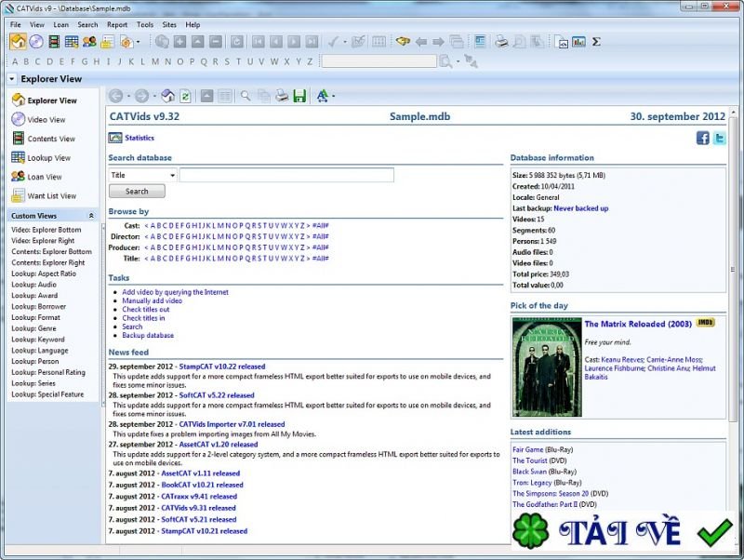Click the Sigma totals icon in toolbar
This screenshot has height=560, width=744.
pyautogui.click(x=596, y=42)
